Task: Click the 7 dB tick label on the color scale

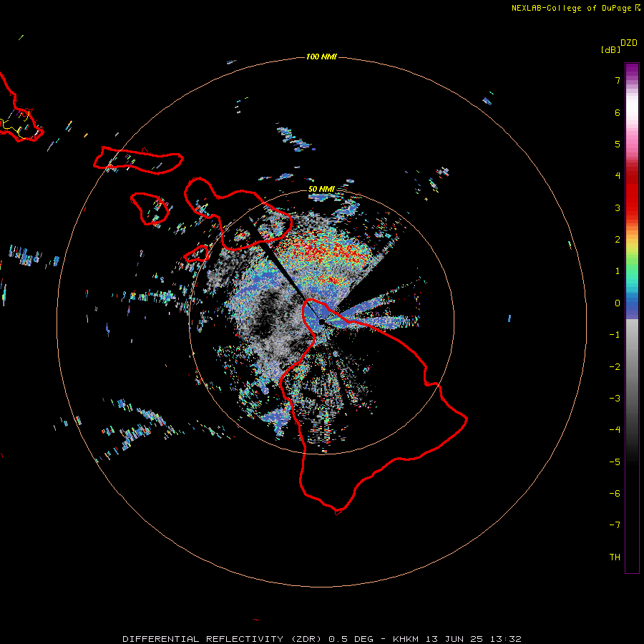Action: pos(618,80)
